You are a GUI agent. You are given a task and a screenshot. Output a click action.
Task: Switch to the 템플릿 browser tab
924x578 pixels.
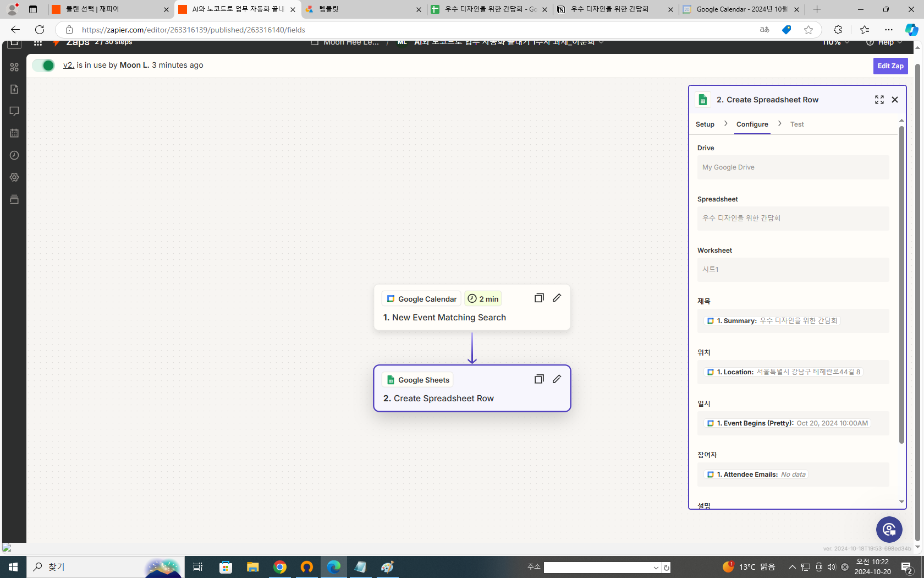click(x=363, y=9)
